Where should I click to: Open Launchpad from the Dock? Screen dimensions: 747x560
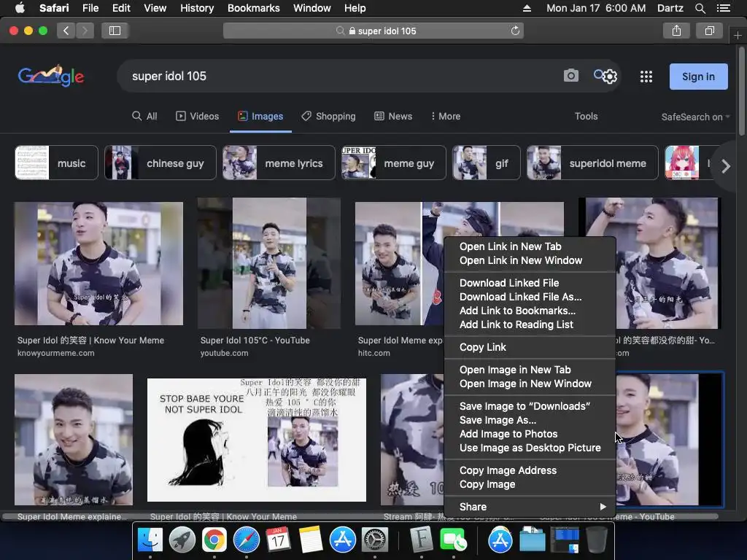[182, 540]
